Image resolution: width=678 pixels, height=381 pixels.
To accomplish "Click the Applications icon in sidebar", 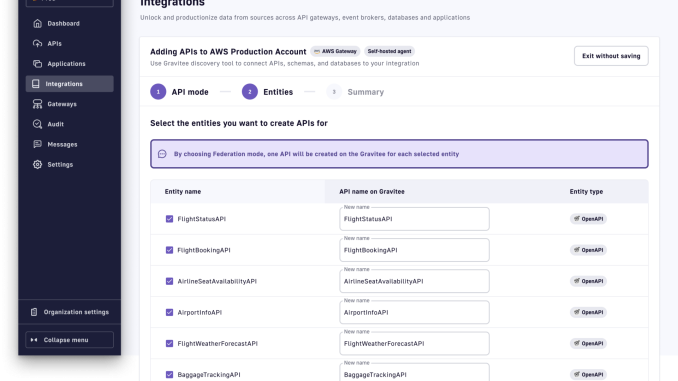I will click(x=38, y=64).
